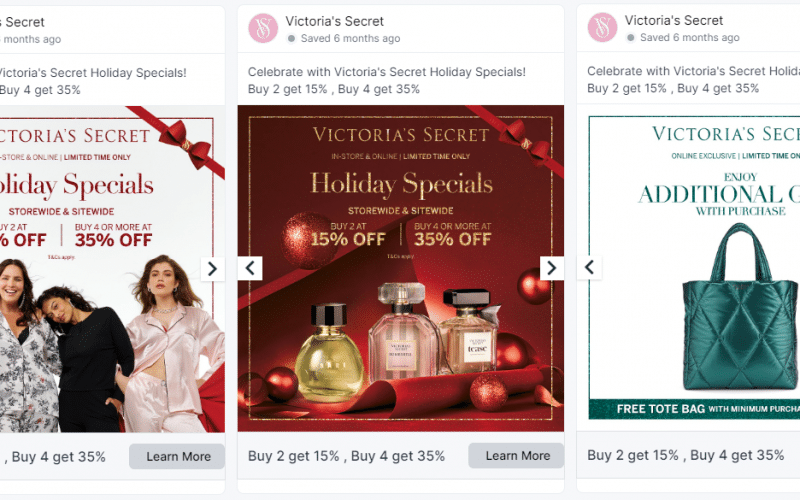Screen dimensions: 800x500
Task: Click the saved status dot on middle card
Action: pos(291,39)
